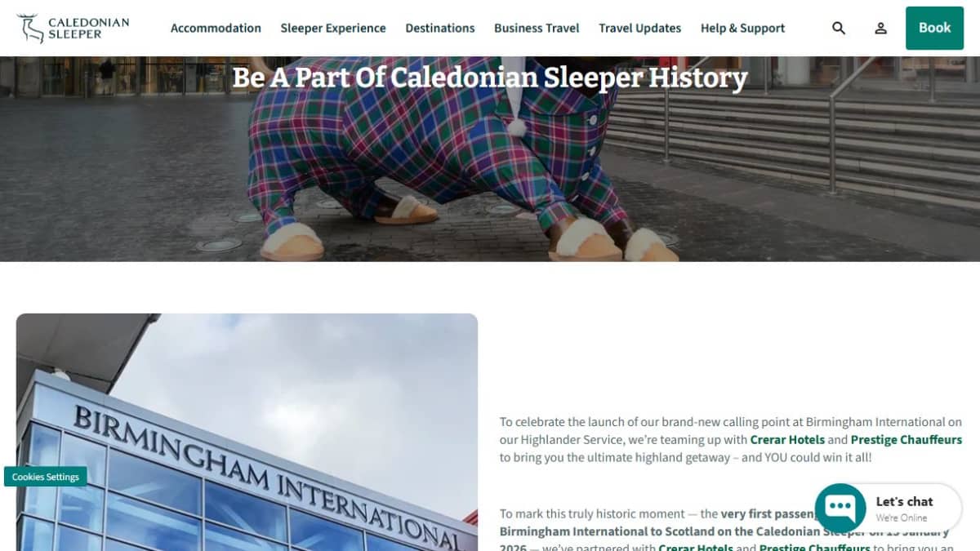Click the 'Let's chat' label text

click(x=904, y=501)
